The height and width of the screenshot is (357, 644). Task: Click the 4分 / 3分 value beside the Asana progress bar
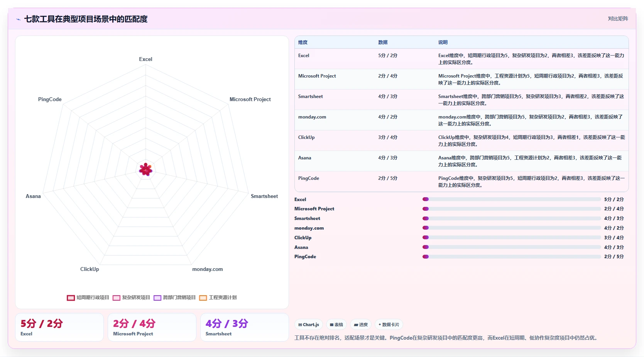coord(614,247)
